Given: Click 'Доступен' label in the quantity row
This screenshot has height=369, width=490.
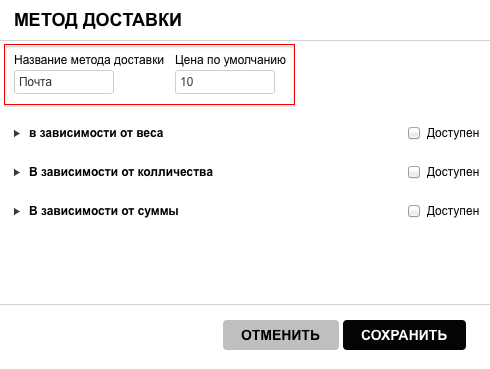Looking at the screenshot, I should [x=453, y=172].
